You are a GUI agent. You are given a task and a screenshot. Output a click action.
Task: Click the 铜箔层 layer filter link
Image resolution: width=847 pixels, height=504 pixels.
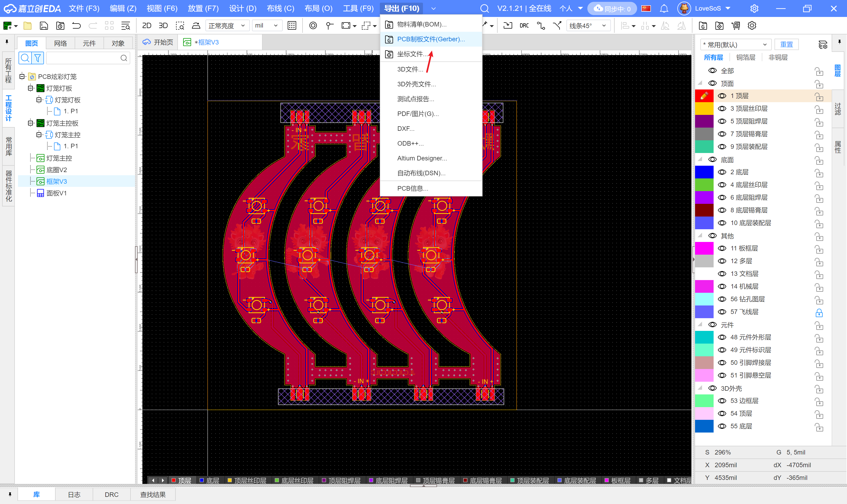pyautogui.click(x=745, y=57)
